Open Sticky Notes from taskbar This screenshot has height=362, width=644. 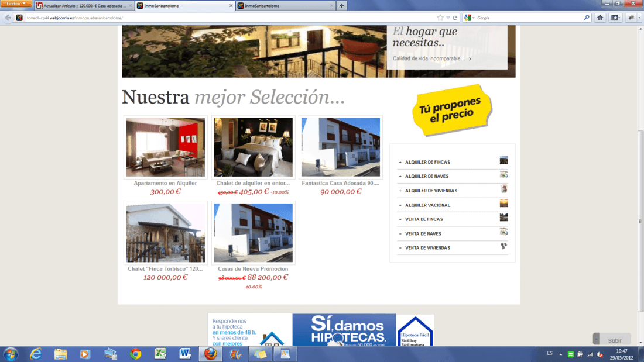point(261,354)
